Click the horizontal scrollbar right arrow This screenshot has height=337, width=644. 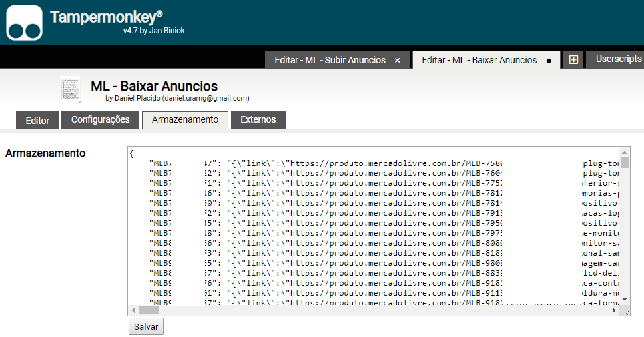click(614, 310)
